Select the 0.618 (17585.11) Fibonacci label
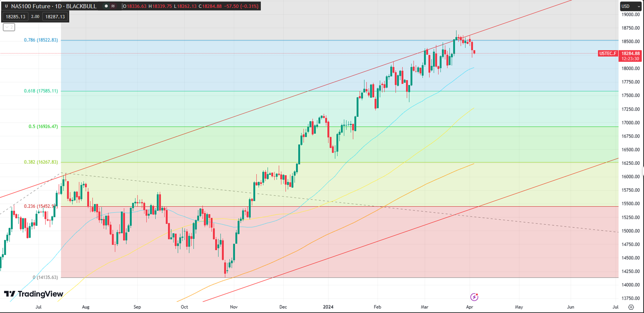 coord(41,91)
